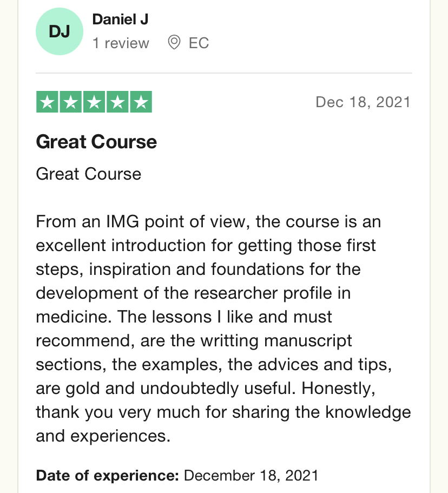Open Daniel J's profile name
Screen dimensions: 448x493
click(120, 19)
